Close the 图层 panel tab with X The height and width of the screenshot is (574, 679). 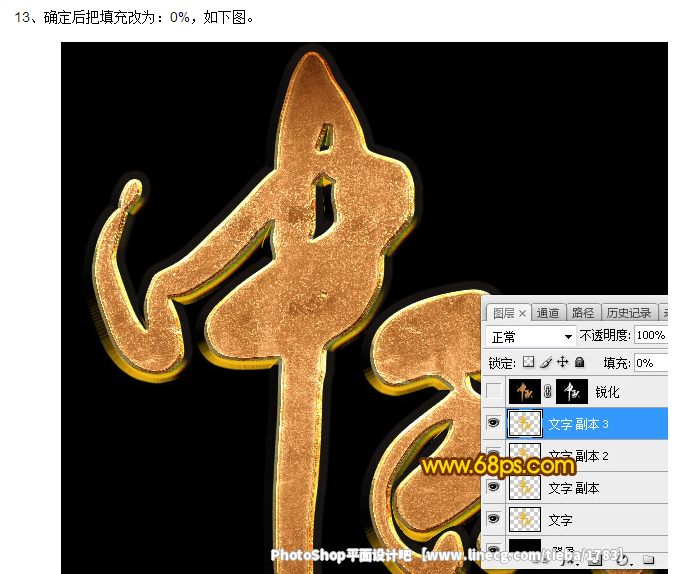pos(522,313)
